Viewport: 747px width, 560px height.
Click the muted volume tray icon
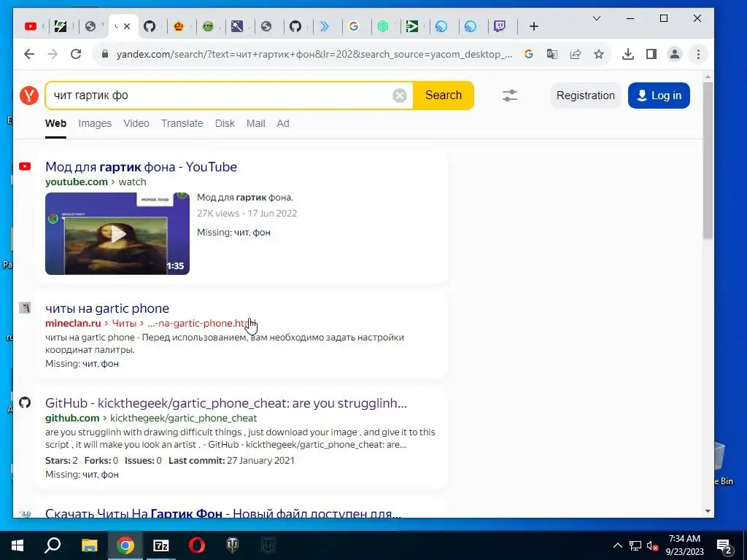point(652,545)
